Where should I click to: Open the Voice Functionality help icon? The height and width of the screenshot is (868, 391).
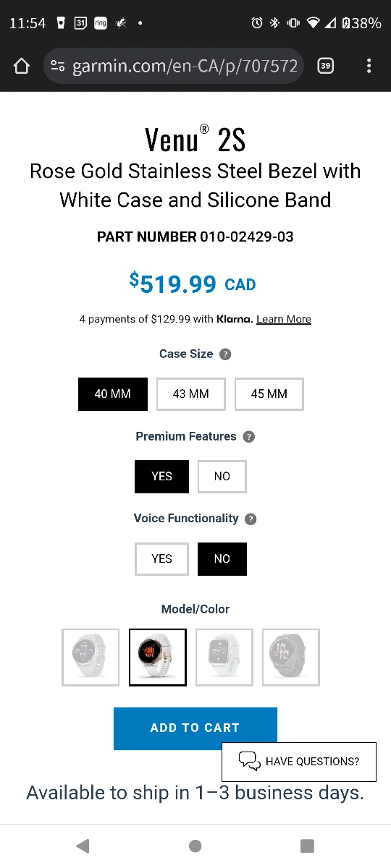[x=251, y=519]
